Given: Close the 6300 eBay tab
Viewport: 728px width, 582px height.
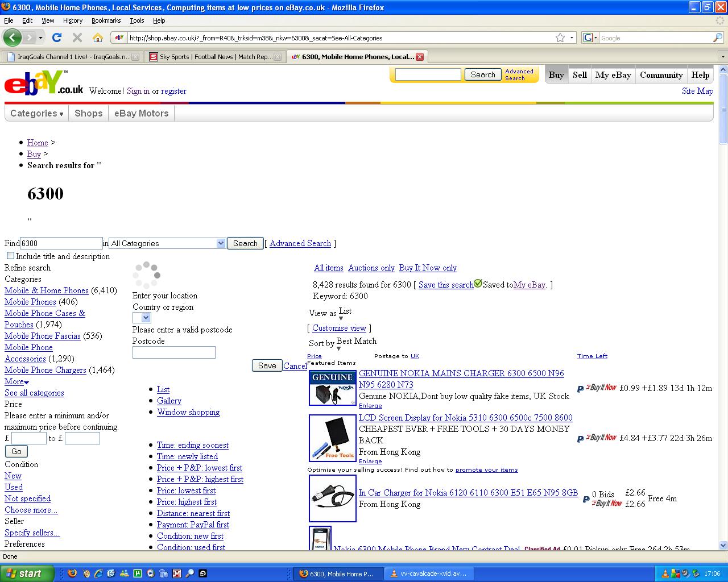Looking at the screenshot, I should tap(420, 57).
